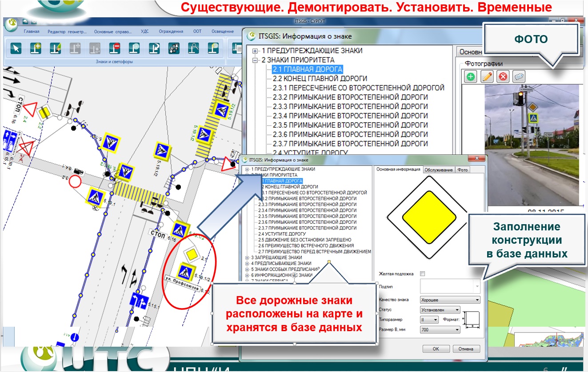Viewport: 588px width, 372px height.
Task: Select 2.3.1 ПЕРЕСЕЧЕНИЕ СО ВТОРОСТЕПЕННОЙ ДОРОГОЙ in the large dialog
Action: pos(359,88)
